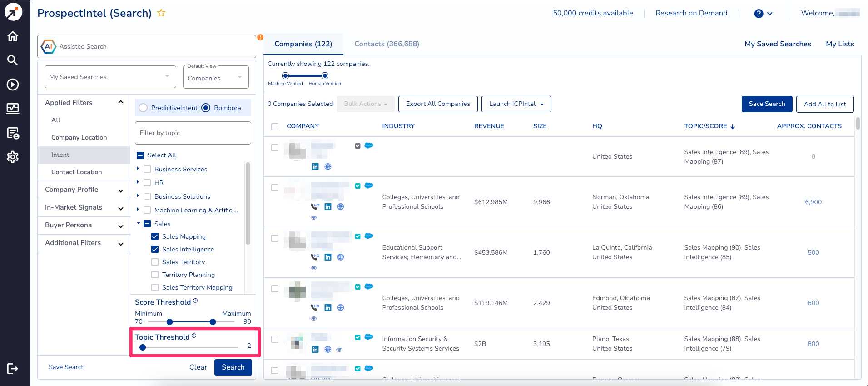The image size is (868, 386).
Task: Expand the HR topic tree arrow
Action: point(138,182)
